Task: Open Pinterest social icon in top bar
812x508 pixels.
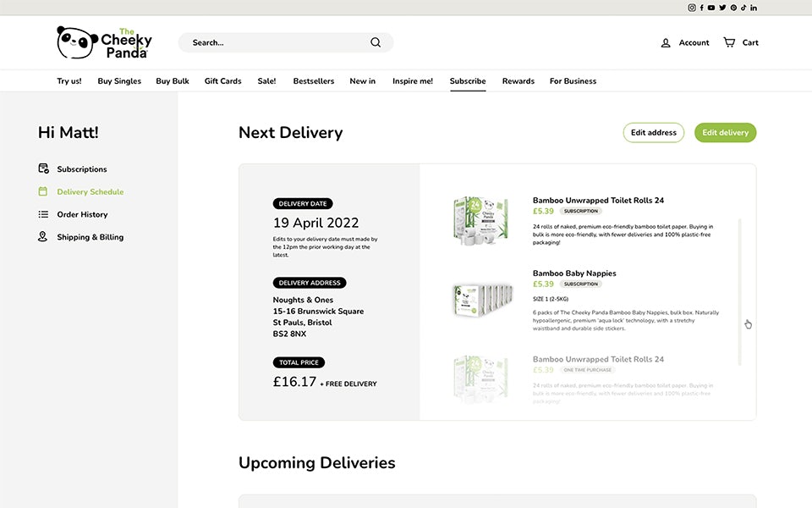Action: 733,8
